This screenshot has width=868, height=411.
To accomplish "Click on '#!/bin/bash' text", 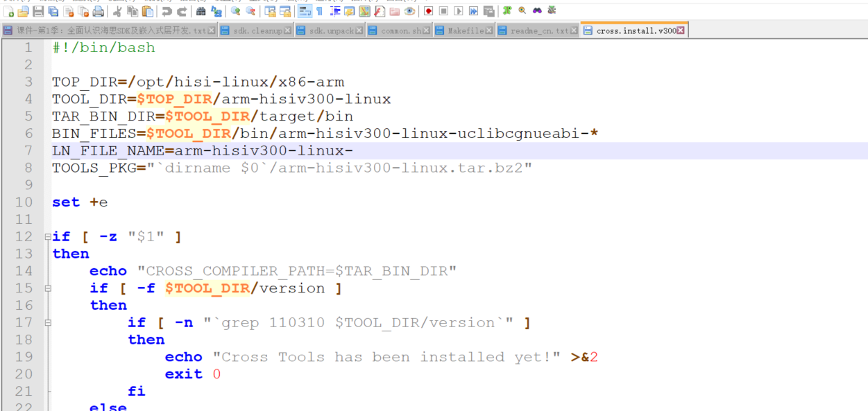I will pos(103,48).
